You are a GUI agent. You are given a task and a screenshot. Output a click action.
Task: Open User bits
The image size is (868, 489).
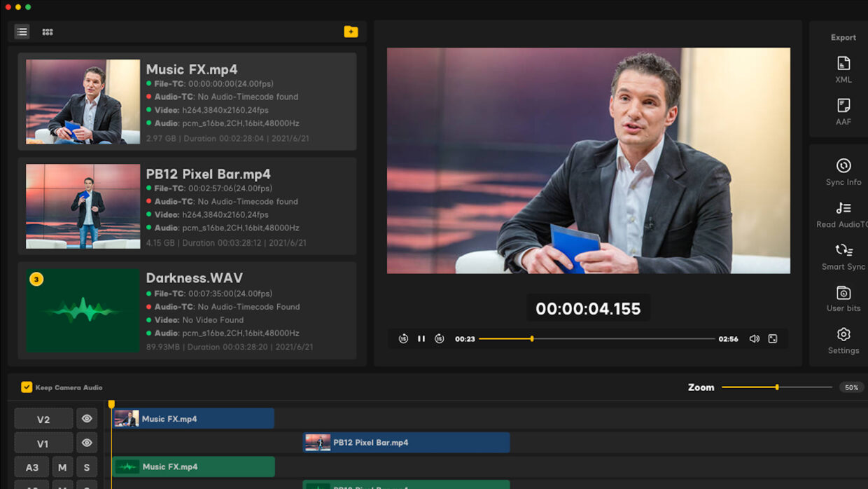click(843, 298)
